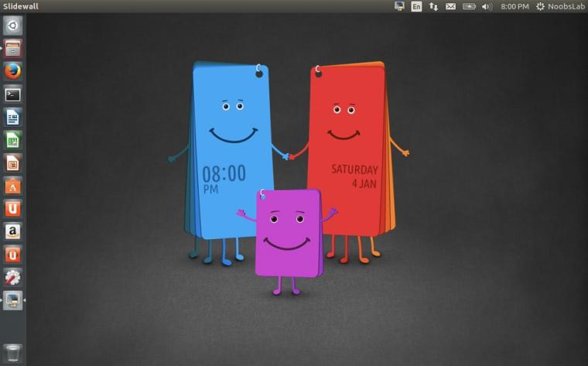This screenshot has width=588, height=366.
Task: Click the Slidewall launcher icon
Action: tap(12, 300)
